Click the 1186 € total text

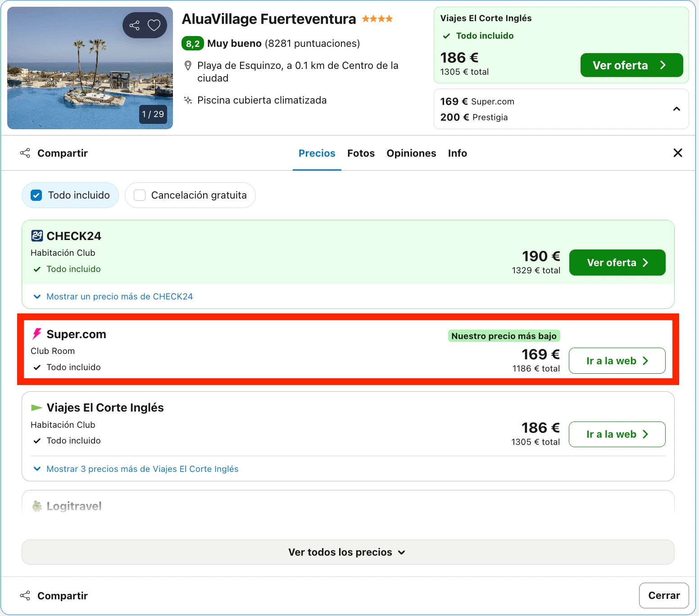point(536,368)
